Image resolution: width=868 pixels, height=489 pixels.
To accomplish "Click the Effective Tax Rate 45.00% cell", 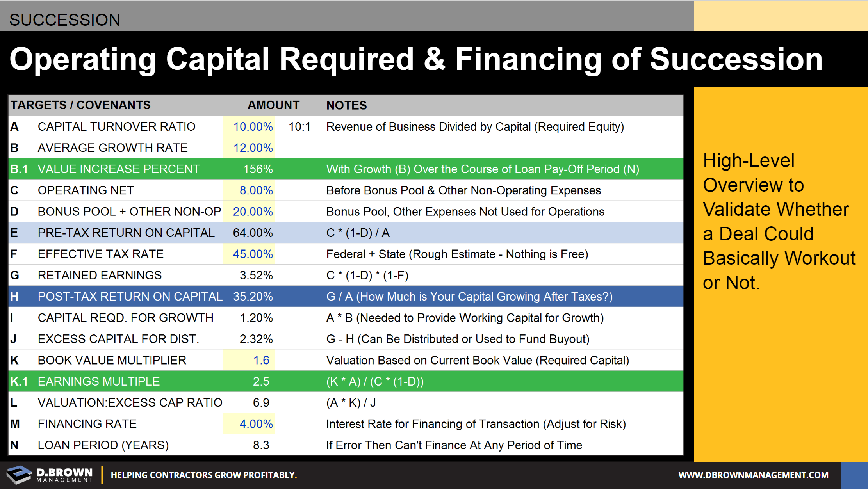I will 253,254.
